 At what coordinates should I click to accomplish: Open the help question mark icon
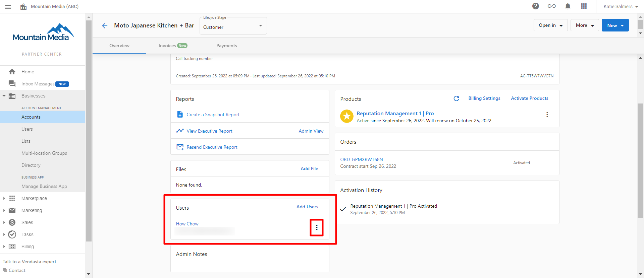click(536, 6)
